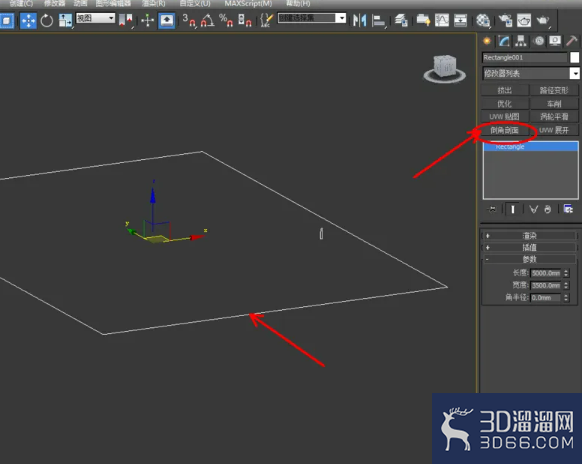Apply the UVW 展开 modifier button

[554, 130]
